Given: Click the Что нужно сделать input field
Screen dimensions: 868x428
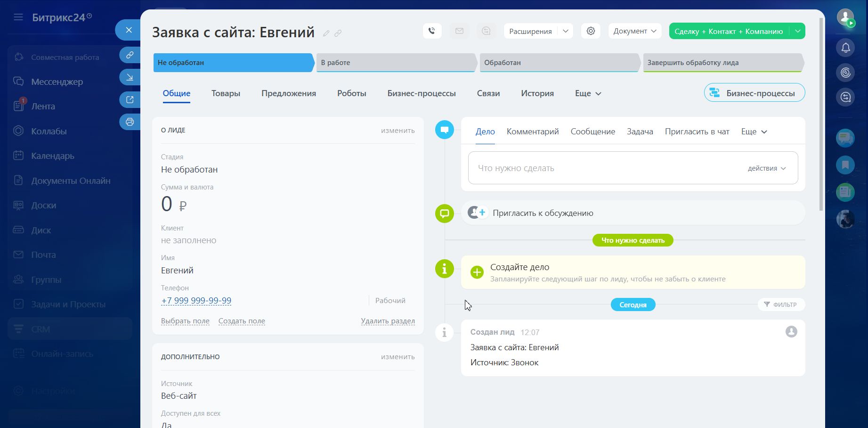Looking at the screenshot, I should (x=603, y=168).
